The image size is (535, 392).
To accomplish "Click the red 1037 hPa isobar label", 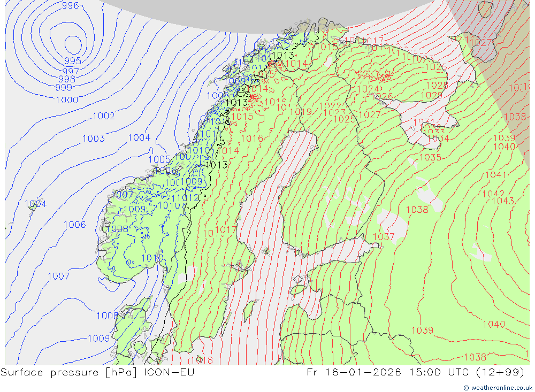I will point(384,236).
